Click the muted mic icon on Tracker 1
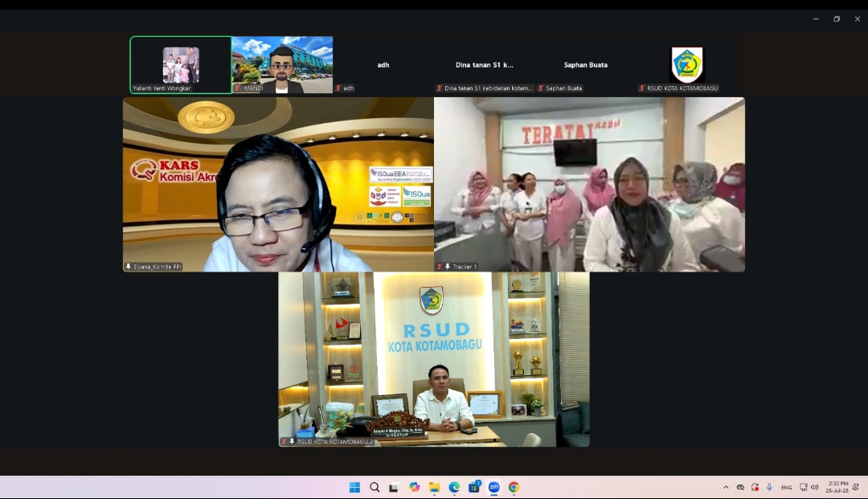 pyautogui.click(x=440, y=267)
